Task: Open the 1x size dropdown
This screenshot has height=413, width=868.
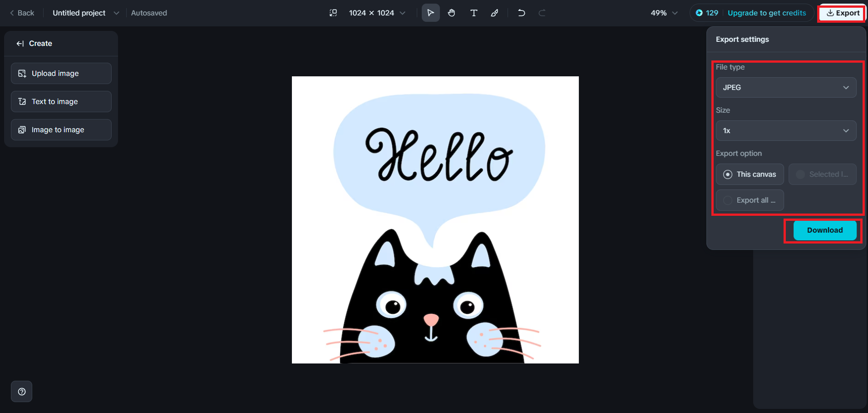Action: coord(786,130)
